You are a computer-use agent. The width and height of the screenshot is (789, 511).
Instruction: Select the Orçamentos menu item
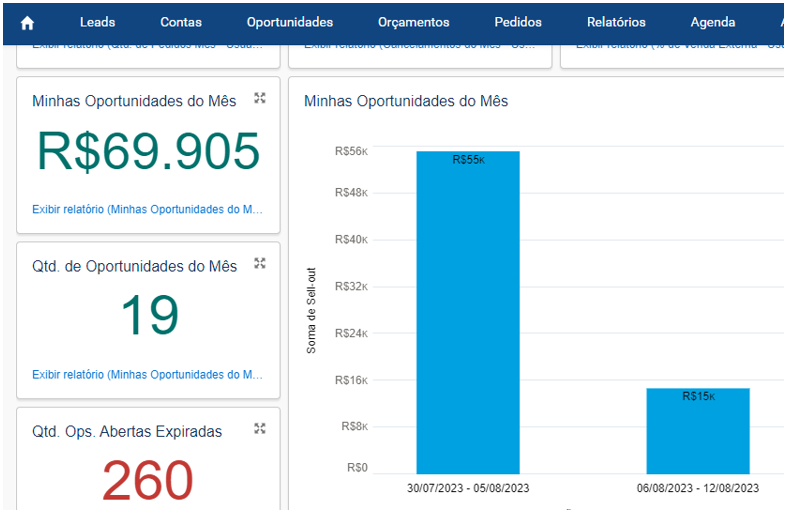click(413, 22)
